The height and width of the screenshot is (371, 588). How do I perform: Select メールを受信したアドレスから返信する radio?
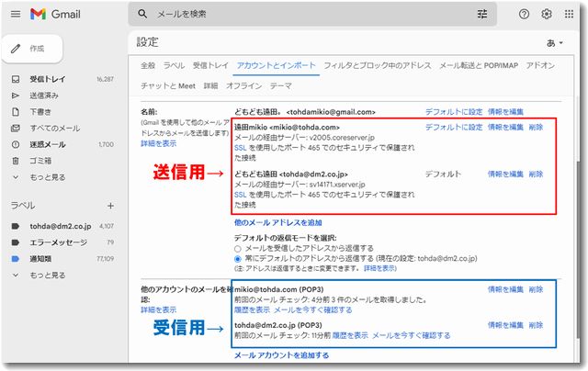(237, 249)
